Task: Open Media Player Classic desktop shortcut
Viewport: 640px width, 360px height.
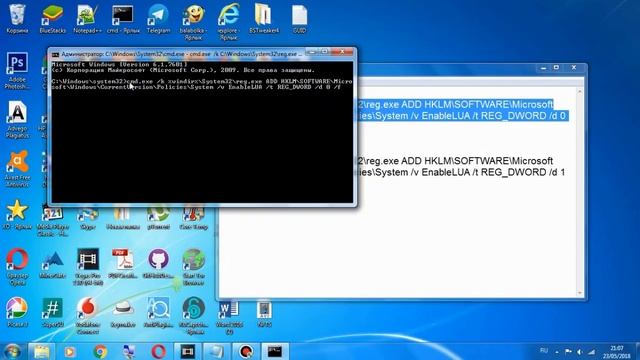Action: [53, 220]
